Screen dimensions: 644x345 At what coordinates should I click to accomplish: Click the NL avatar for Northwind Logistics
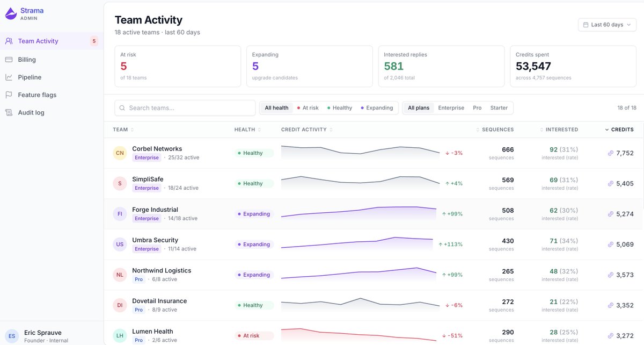click(x=120, y=275)
